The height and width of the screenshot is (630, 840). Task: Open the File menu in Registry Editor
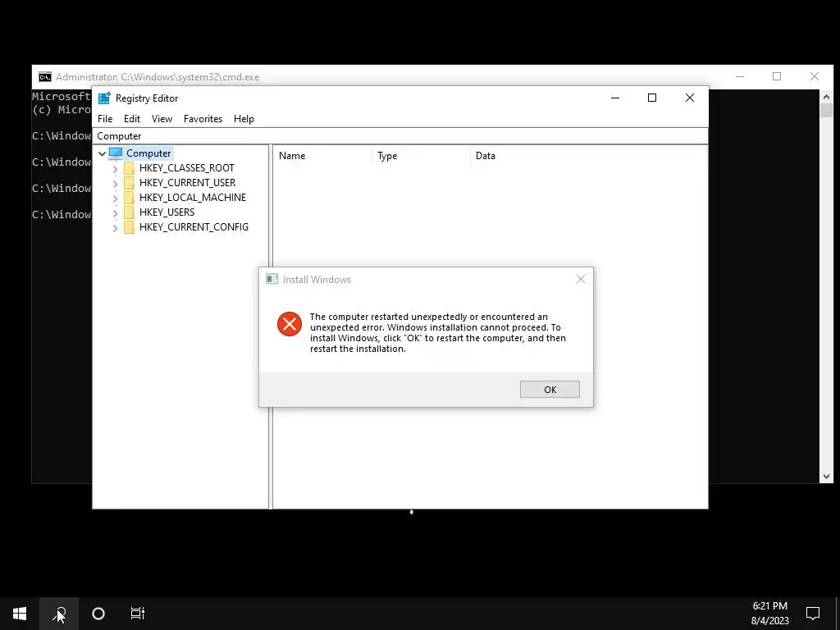[105, 119]
